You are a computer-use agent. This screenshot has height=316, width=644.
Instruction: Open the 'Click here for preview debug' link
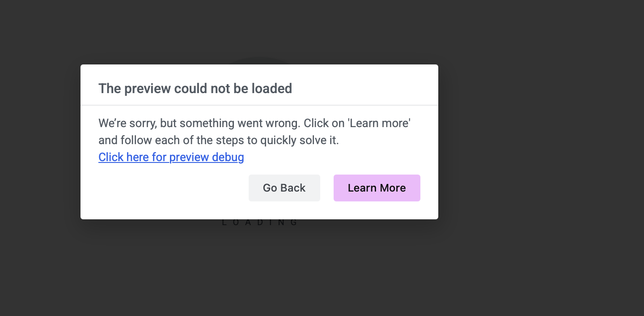(171, 157)
